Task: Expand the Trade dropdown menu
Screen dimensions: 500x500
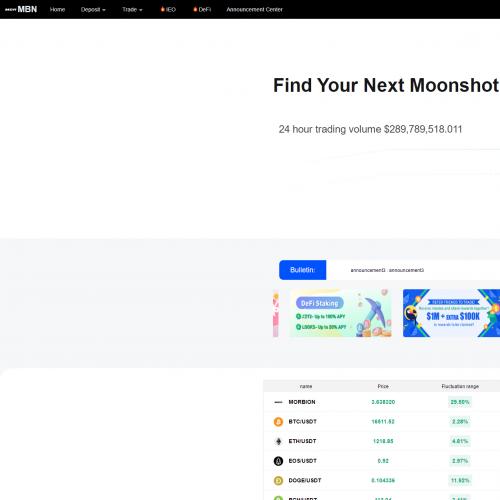Action: coord(132,10)
